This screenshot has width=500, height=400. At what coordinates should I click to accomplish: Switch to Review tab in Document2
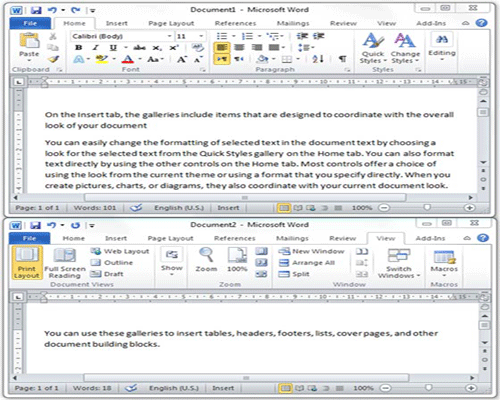(x=343, y=238)
